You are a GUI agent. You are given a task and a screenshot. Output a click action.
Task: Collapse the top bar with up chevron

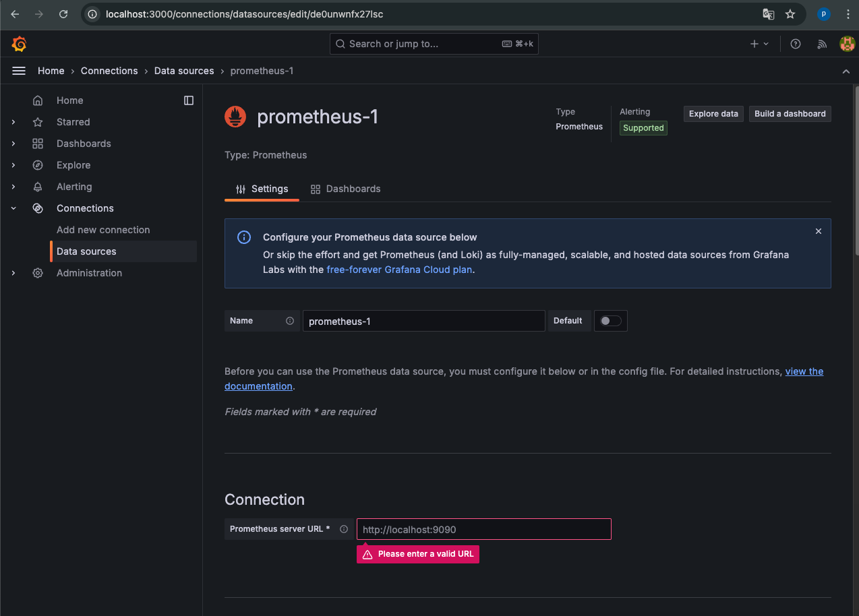click(x=846, y=71)
